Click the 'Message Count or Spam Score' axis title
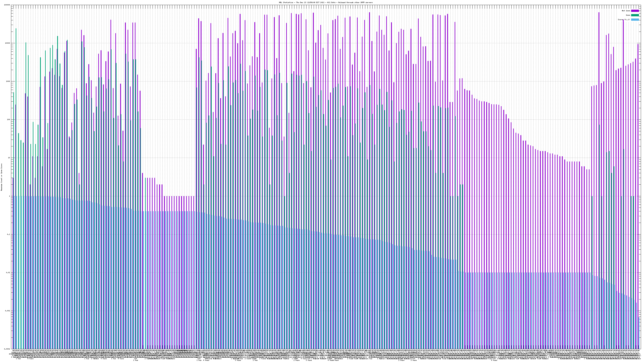 [1, 177]
